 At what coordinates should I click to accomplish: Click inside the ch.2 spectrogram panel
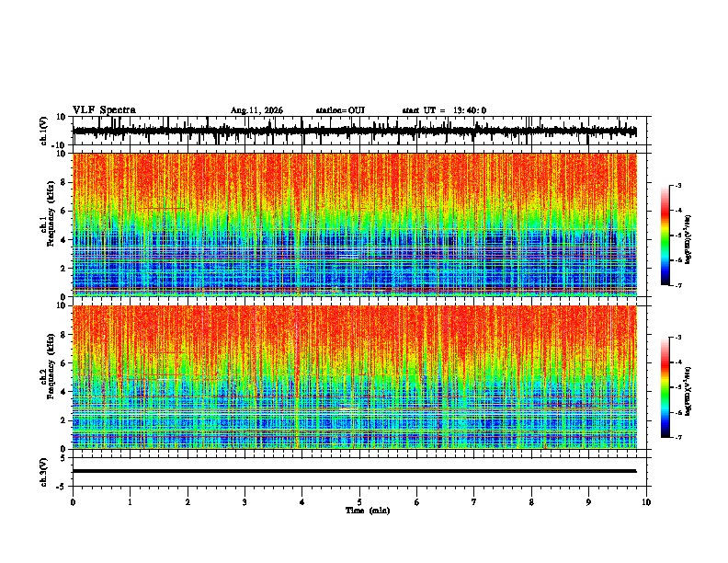coord(355,377)
